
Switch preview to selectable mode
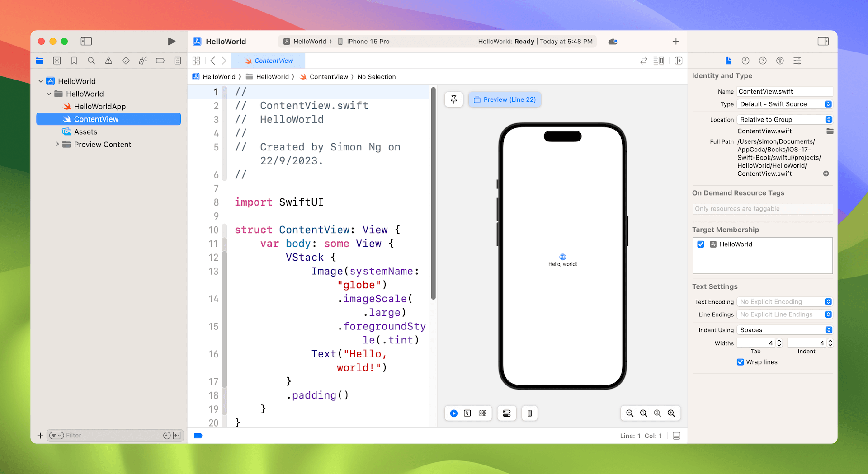[x=467, y=413]
